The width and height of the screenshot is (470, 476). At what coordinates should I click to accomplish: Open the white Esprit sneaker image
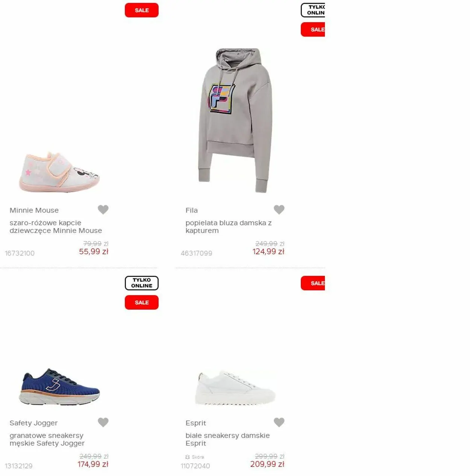[235, 388]
